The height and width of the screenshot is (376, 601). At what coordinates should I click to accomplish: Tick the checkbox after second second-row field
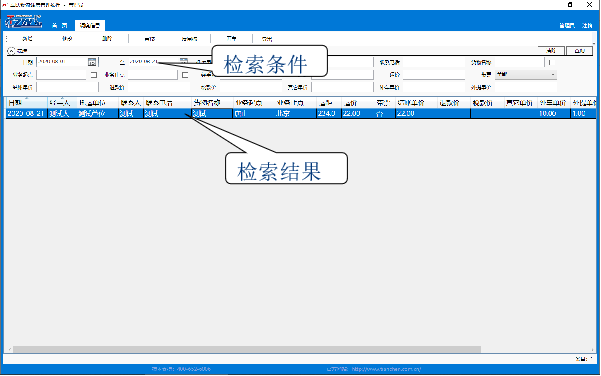pyautogui.click(x=185, y=75)
